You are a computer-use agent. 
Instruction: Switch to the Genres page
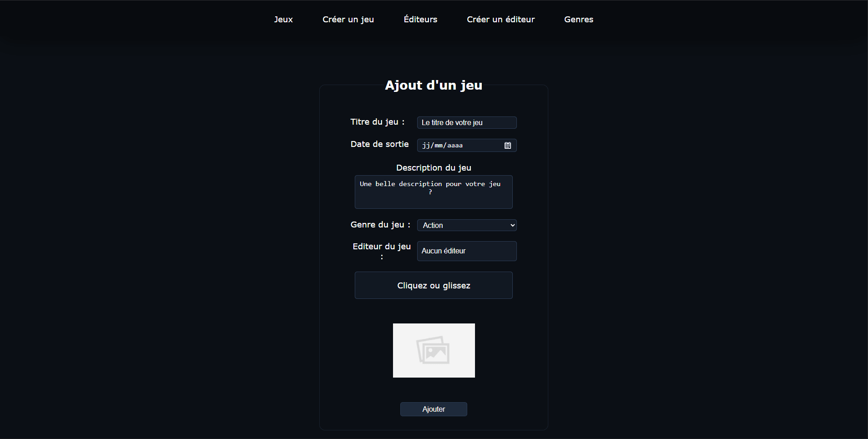click(578, 20)
